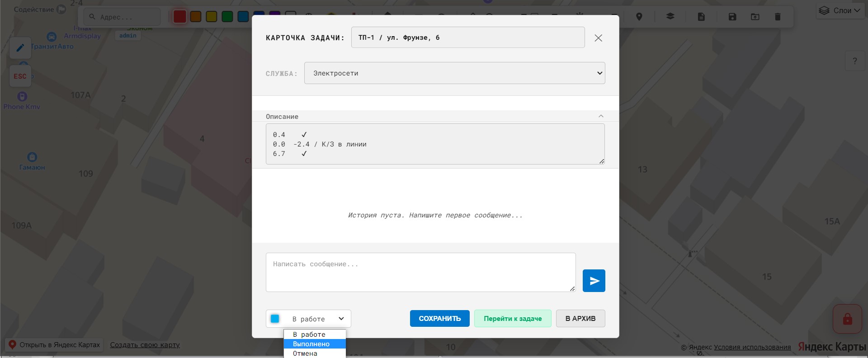The width and height of the screenshot is (868, 358).
Task: Click the Содействие map marker
Action: pos(61,9)
